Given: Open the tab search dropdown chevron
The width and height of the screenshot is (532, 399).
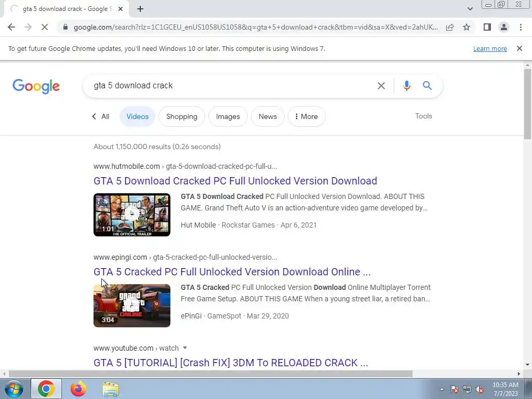Looking at the screenshot, I should 470,9.
